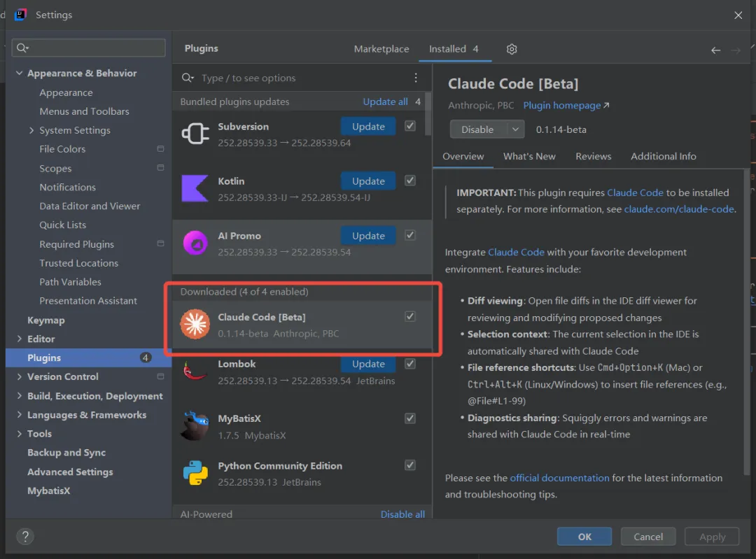Click the Required Plugins project-level icon
This screenshot has height=559, width=756.
(x=160, y=243)
